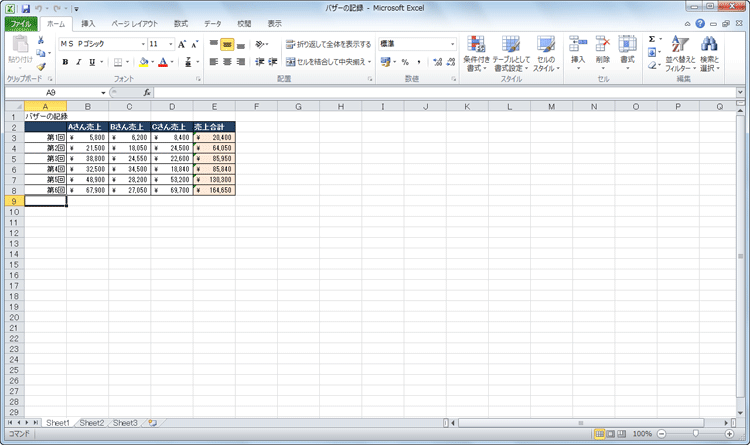The image size is (750, 445).
Task: Click the percent style icon
Action: (405, 62)
